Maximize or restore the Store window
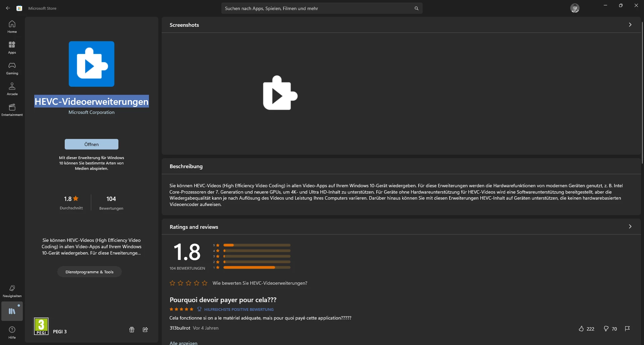This screenshot has width=644, height=345. pyautogui.click(x=621, y=5)
